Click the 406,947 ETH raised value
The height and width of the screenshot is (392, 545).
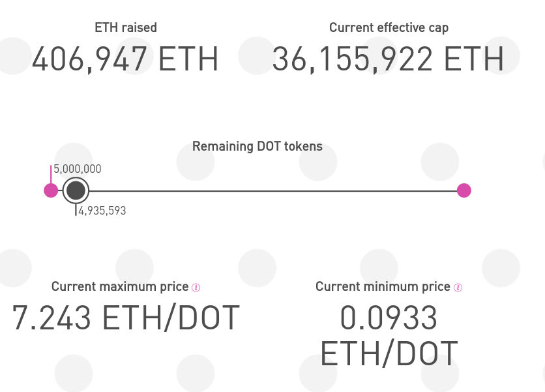(x=125, y=59)
